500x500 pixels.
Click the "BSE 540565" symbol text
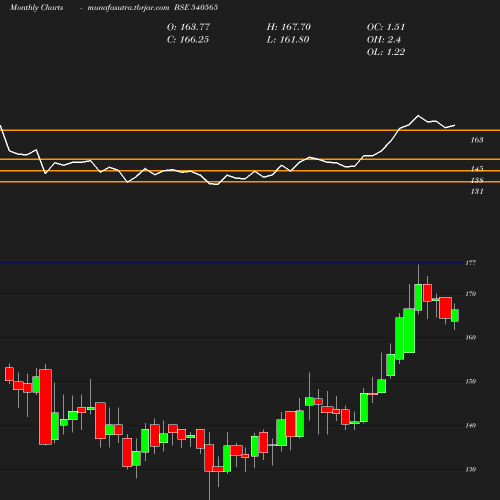pos(196,7)
